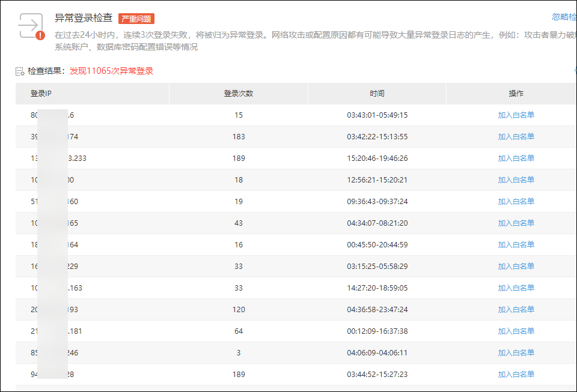Viewport: 577px width, 392px height.
Task: Click the 登录次数 column header
Action: click(238, 94)
